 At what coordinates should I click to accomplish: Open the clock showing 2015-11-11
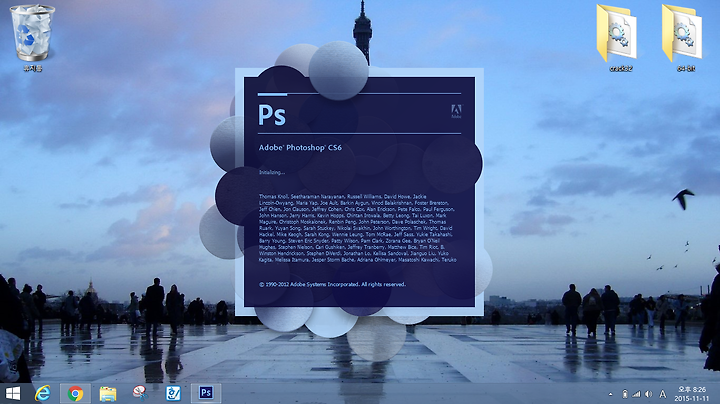click(692, 394)
